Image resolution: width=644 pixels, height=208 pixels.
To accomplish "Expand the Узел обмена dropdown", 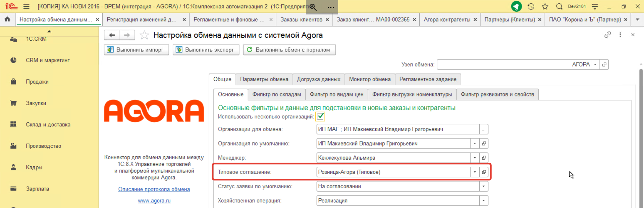I will (x=595, y=65).
